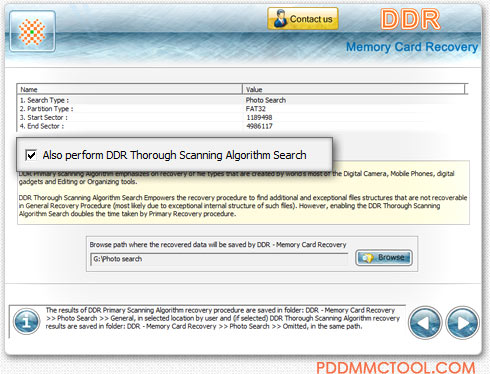
Task: Click the 'Also perform DDR Thorough Scanning' label text
Action: (x=174, y=155)
